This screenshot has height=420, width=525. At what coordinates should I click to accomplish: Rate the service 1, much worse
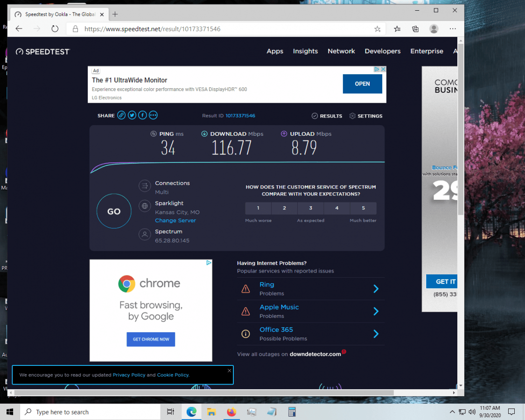pos(258,208)
